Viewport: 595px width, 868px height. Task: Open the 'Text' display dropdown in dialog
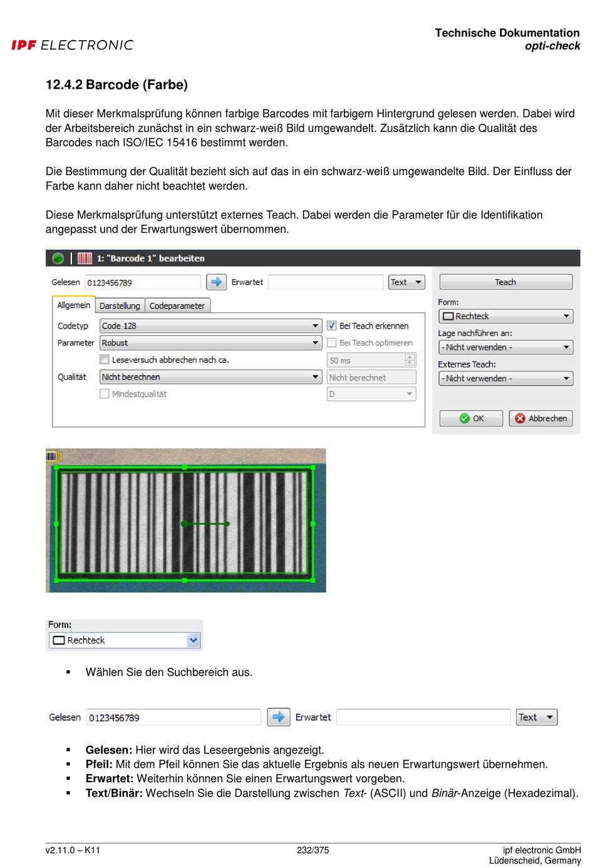406,282
